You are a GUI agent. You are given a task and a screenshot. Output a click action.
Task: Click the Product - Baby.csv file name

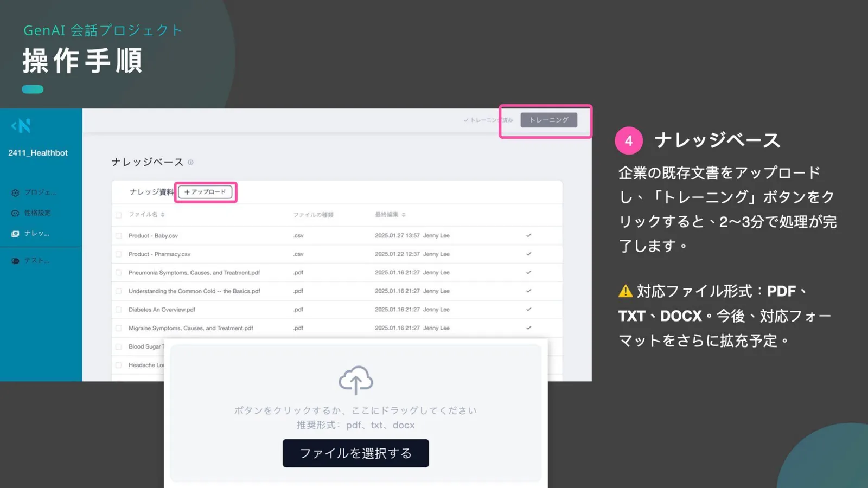[153, 236]
